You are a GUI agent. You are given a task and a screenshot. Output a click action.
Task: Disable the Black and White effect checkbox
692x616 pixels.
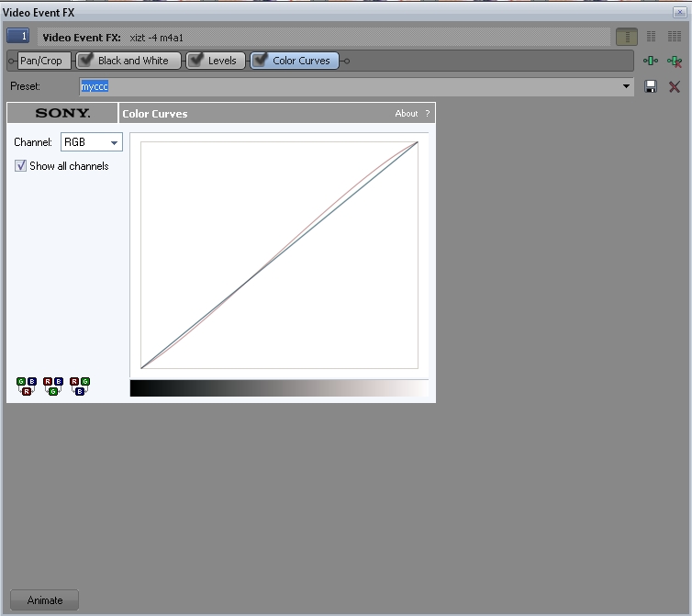86,60
